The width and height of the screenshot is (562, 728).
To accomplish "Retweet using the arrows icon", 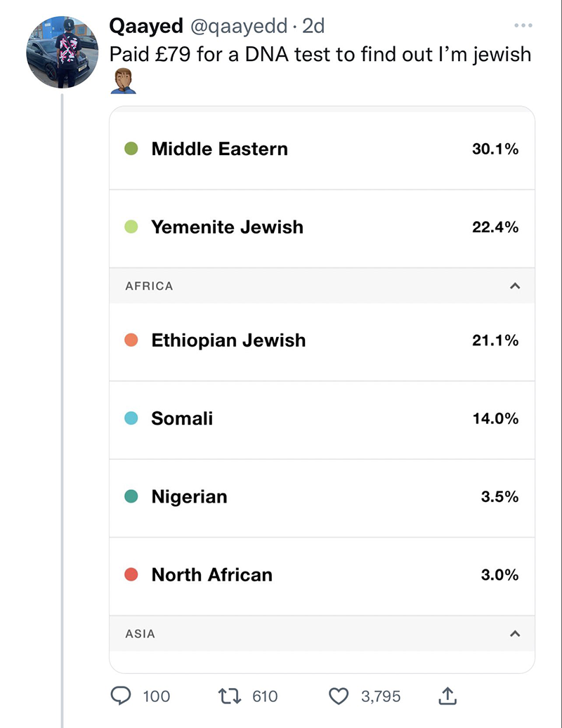I will [x=230, y=696].
